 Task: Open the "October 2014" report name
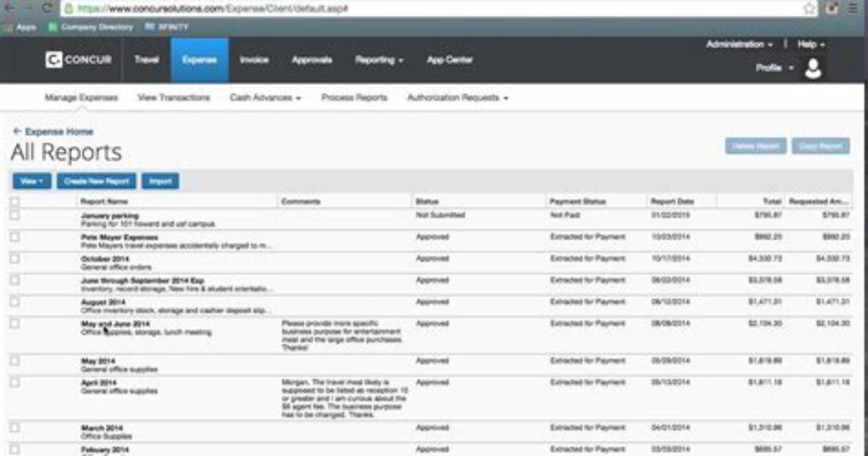click(105, 258)
